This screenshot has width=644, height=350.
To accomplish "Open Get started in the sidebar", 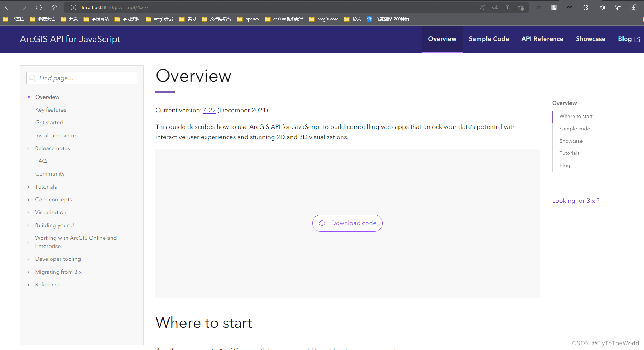I will [x=49, y=123].
